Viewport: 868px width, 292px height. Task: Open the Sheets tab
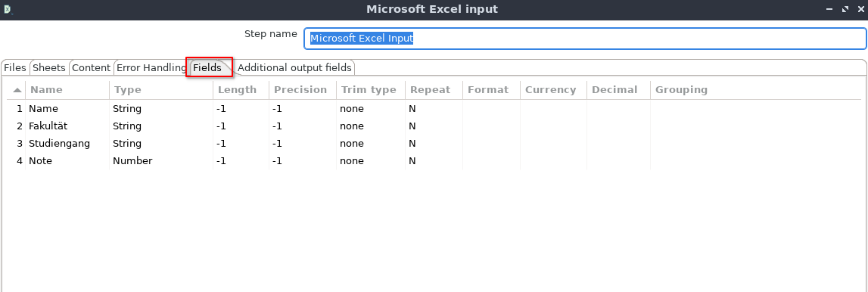[x=48, y=67]
